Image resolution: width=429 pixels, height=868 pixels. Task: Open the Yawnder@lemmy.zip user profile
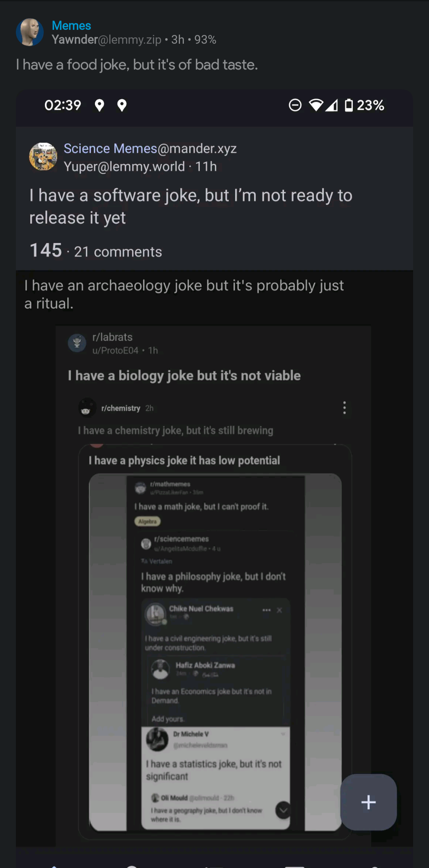tap(106, 40)
